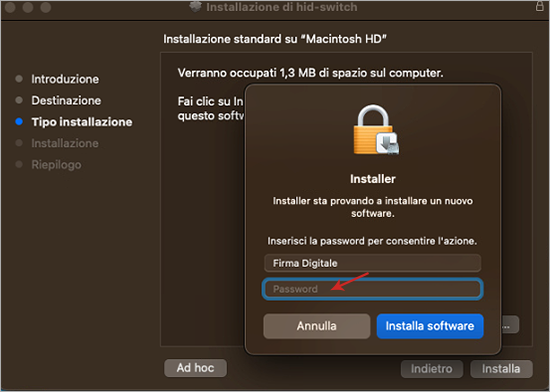The width and height of the screenshot is (550, 392).
Task: Select Tipo installazione step
Action: (82, 122)
